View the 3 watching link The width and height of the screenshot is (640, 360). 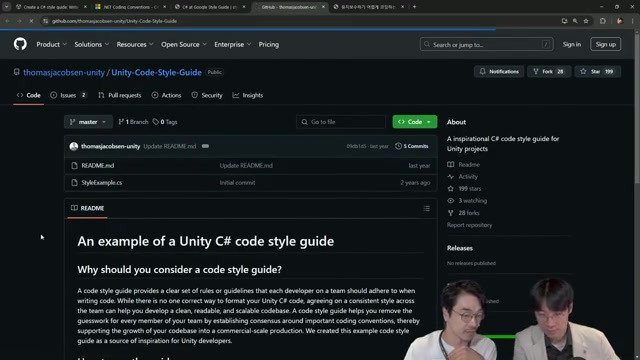coord(472,200)
